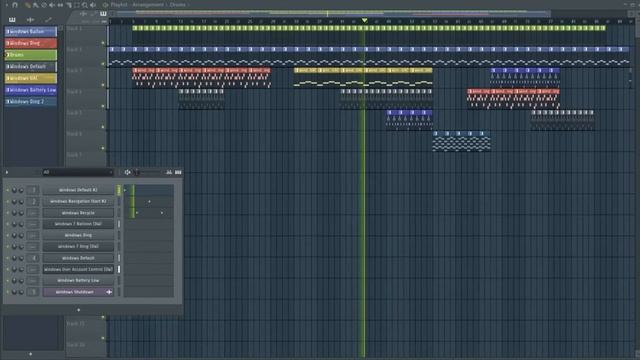Select the Delete tool in playlist toolbar

pos(44,5)
